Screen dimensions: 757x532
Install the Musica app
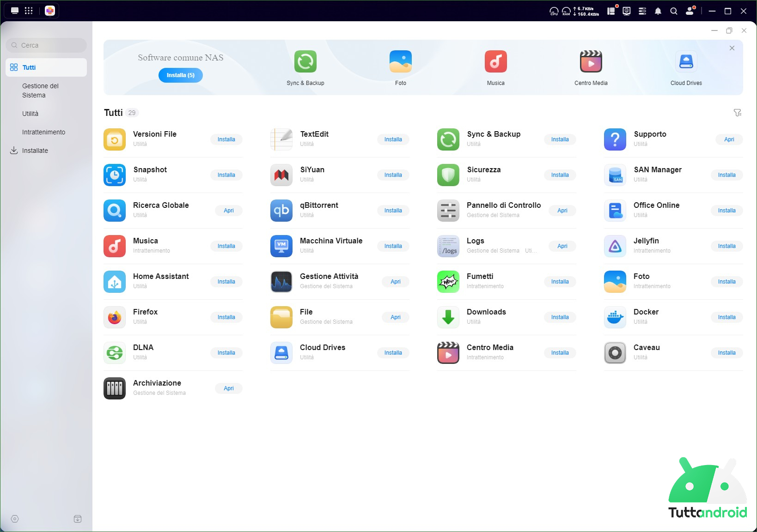[226, 246]
